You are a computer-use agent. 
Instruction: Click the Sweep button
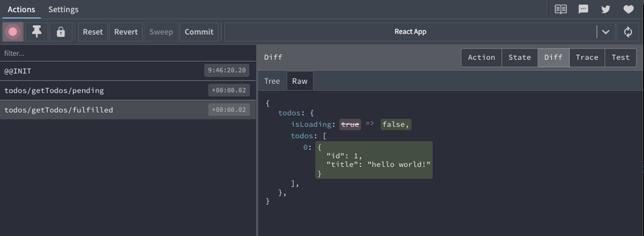pyautogui.click(x=161, y=32)
